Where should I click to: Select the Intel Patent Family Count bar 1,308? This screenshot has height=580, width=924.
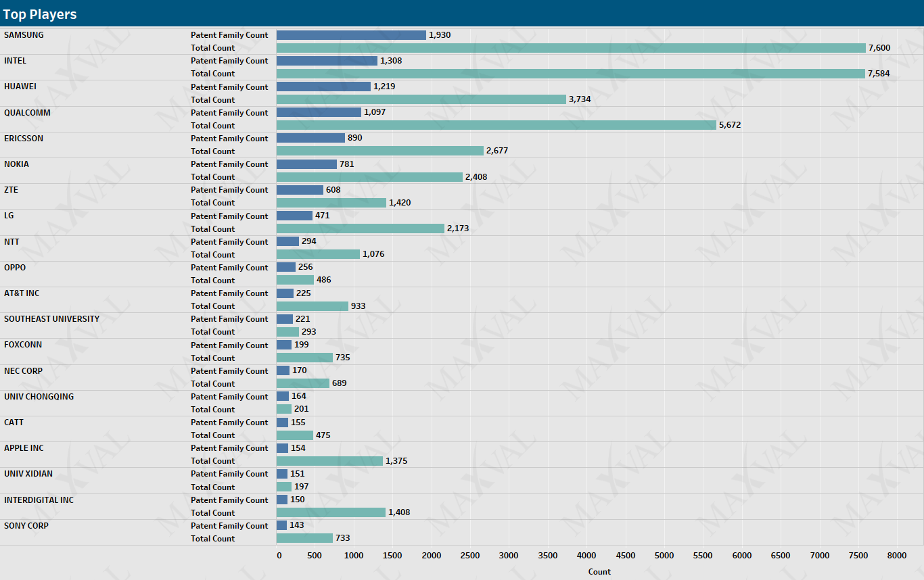(x=327, y=61)
